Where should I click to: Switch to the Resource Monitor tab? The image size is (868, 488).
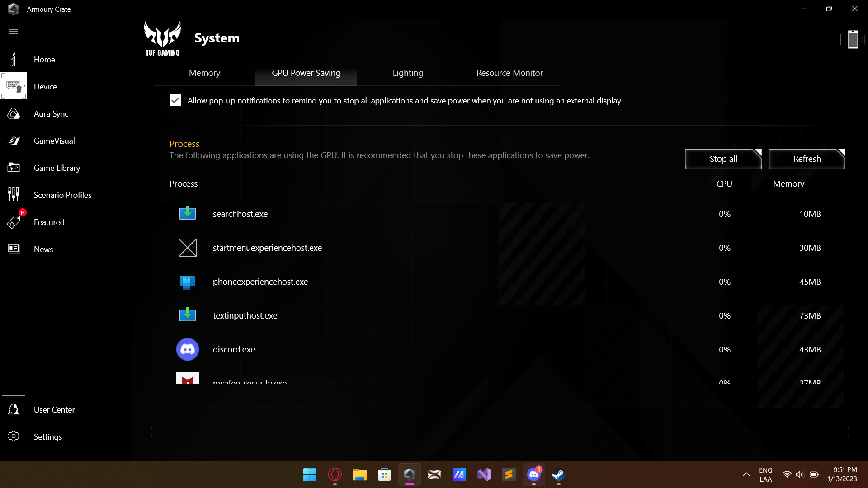click(509, 73)
